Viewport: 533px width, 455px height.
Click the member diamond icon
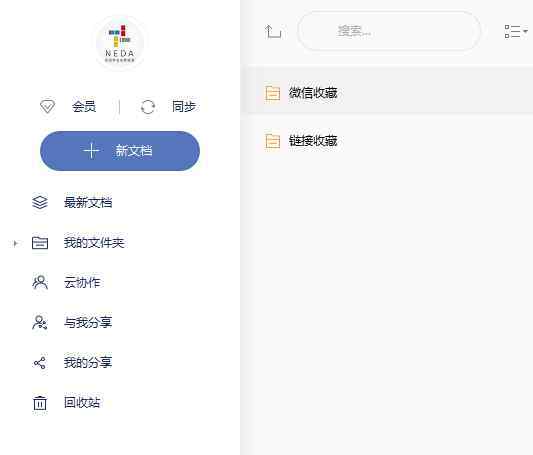click(47, 106)
